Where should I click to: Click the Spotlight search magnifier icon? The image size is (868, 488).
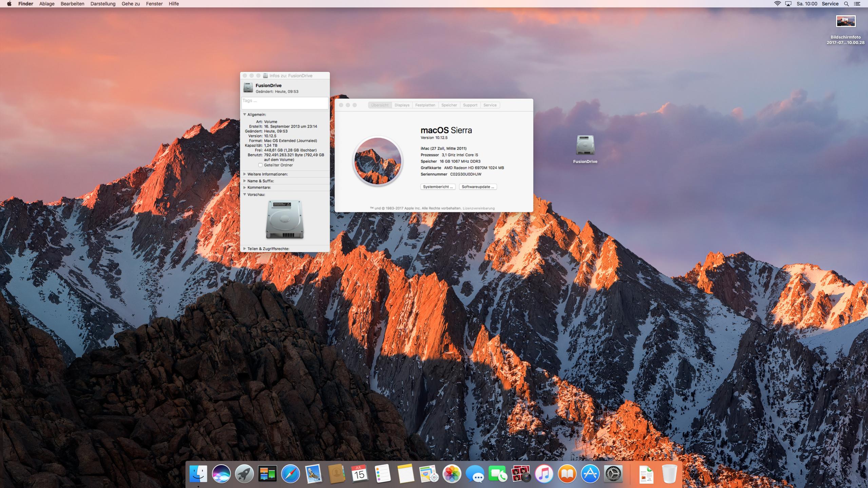click(x=846, y=4)
